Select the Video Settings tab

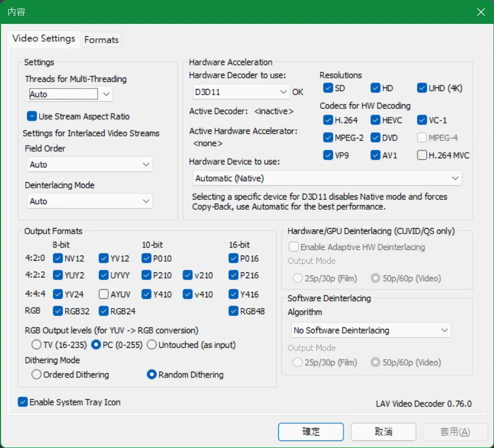coord(44,39)
